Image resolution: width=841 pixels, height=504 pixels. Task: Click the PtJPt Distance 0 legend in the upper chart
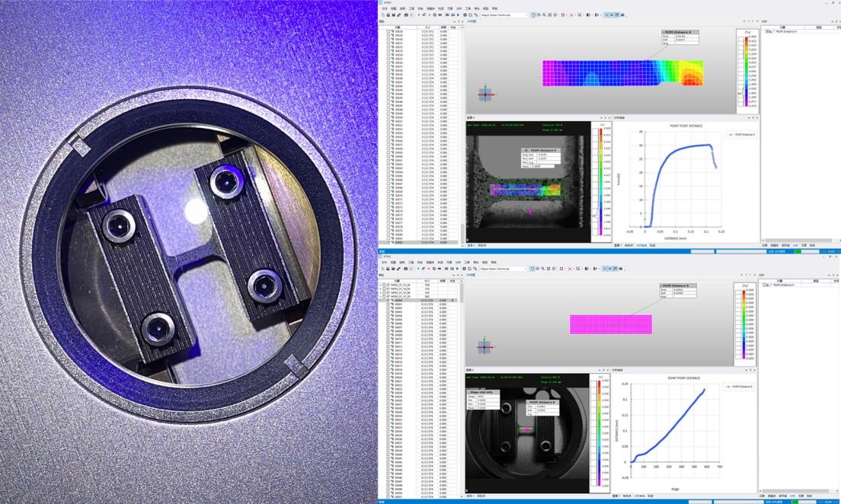pyautogui.click(x=740, y=134)
